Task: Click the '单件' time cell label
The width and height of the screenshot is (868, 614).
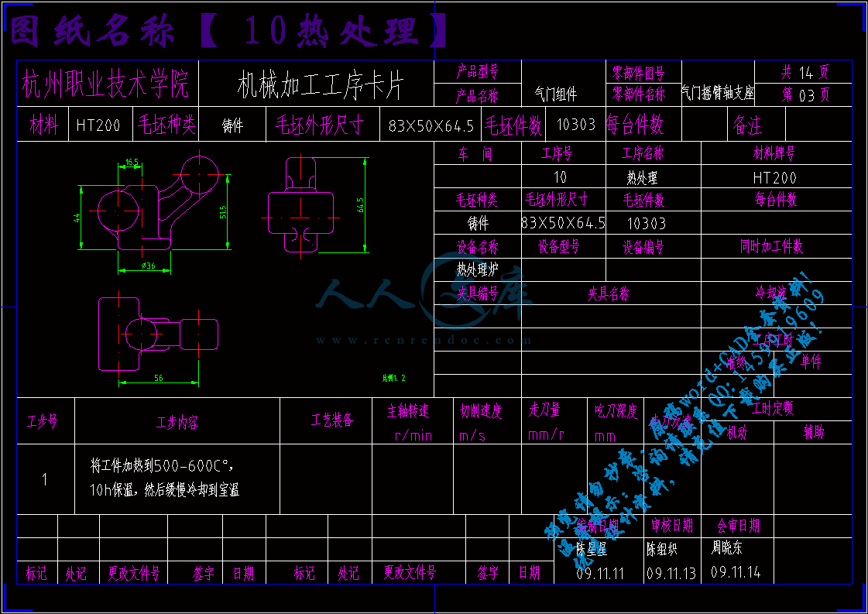Action: pyautogui.click(x=811, y=362)
